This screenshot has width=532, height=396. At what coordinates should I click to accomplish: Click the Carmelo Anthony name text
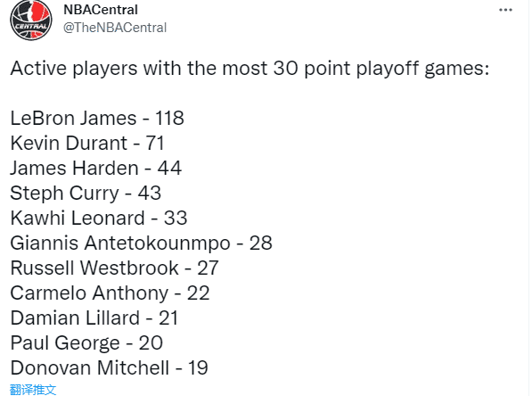(x=90, y=293)
